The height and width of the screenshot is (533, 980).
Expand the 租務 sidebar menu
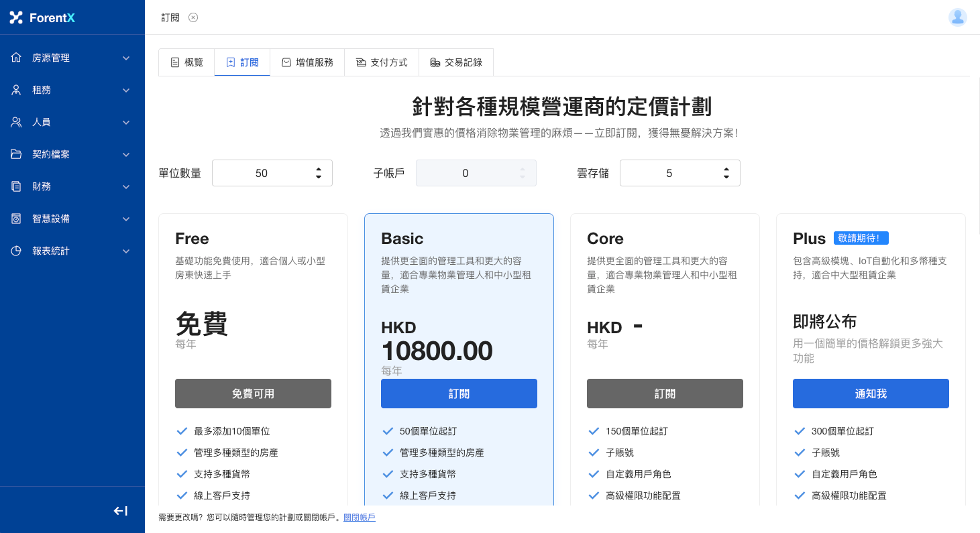pos(126,90)
